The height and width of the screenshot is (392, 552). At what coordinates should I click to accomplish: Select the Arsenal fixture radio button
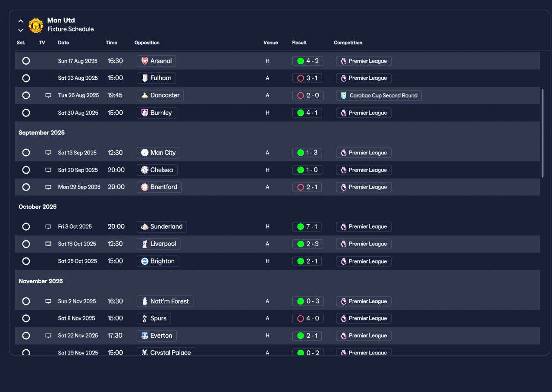[26, 61]
